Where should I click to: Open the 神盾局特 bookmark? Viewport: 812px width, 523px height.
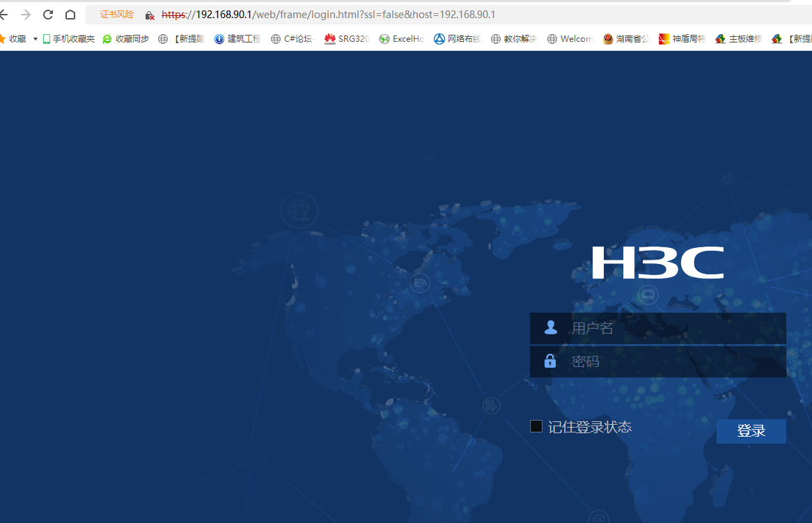pos(682,39)
